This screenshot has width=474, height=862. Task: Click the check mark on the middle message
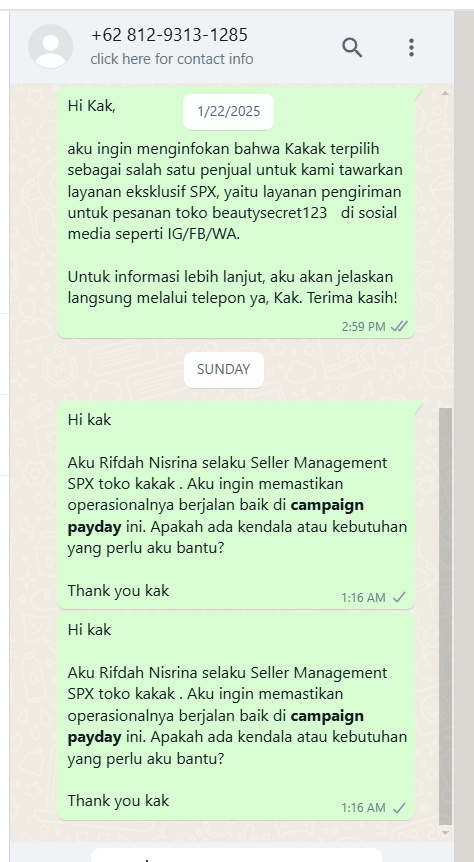tap(400, 598)
